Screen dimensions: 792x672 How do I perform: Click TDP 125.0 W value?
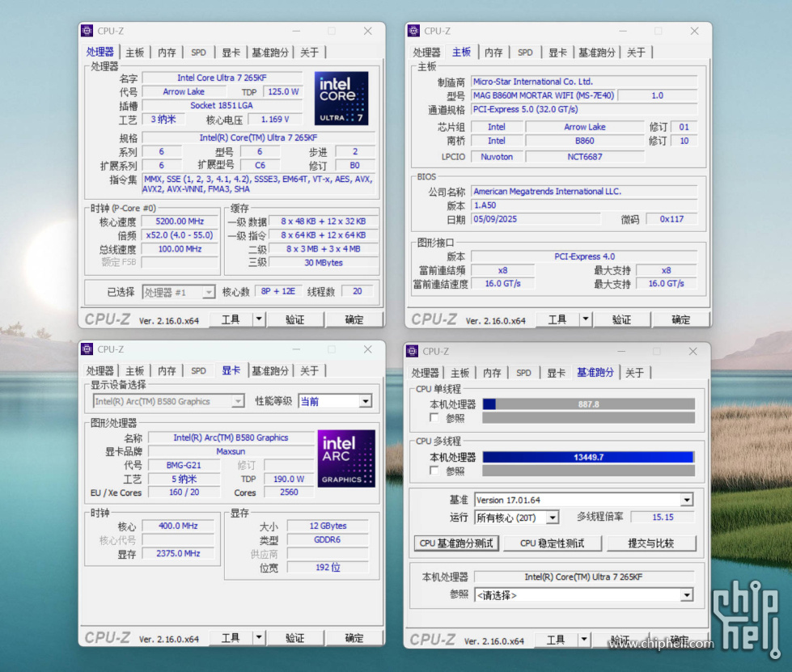point(283,91)
